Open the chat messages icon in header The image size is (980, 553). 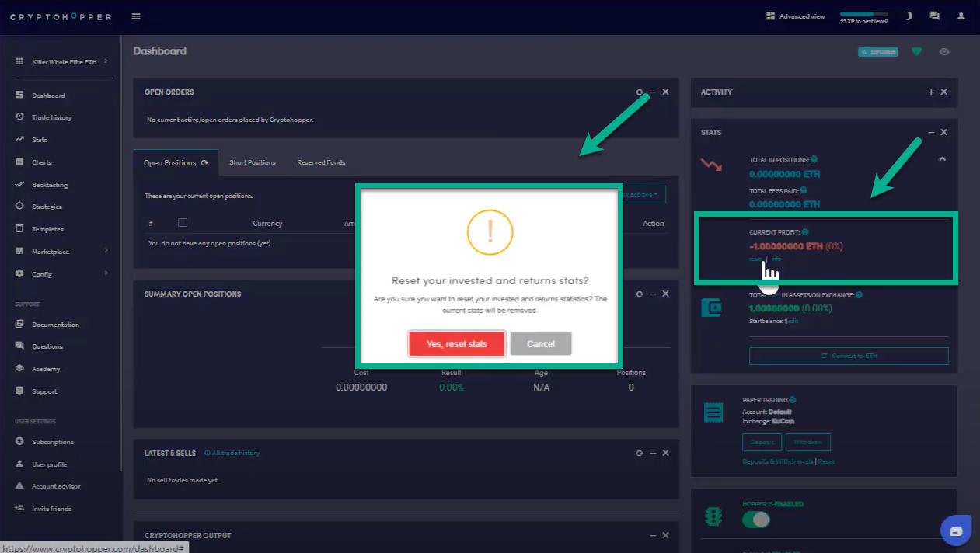[934, 16]
